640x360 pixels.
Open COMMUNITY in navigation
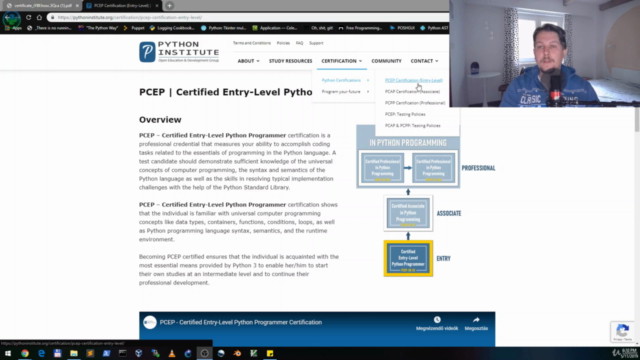click(387, 61)
